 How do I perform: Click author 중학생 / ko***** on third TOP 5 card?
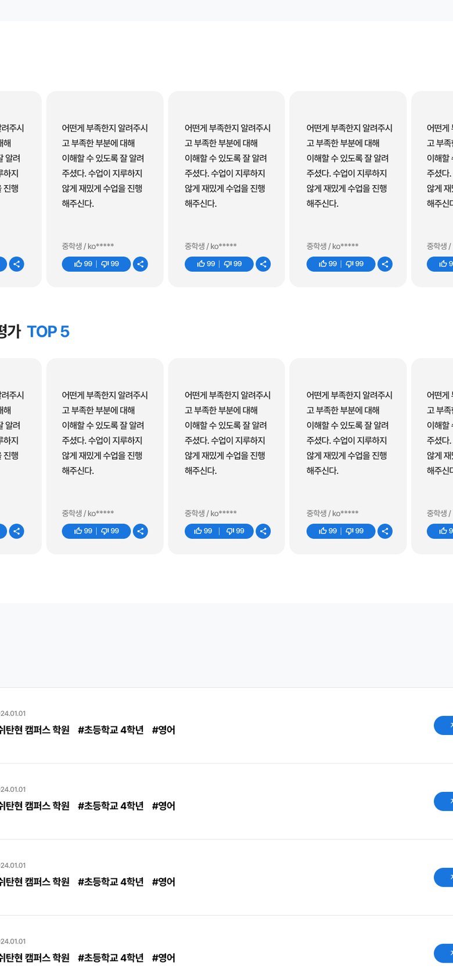point(332,513)
